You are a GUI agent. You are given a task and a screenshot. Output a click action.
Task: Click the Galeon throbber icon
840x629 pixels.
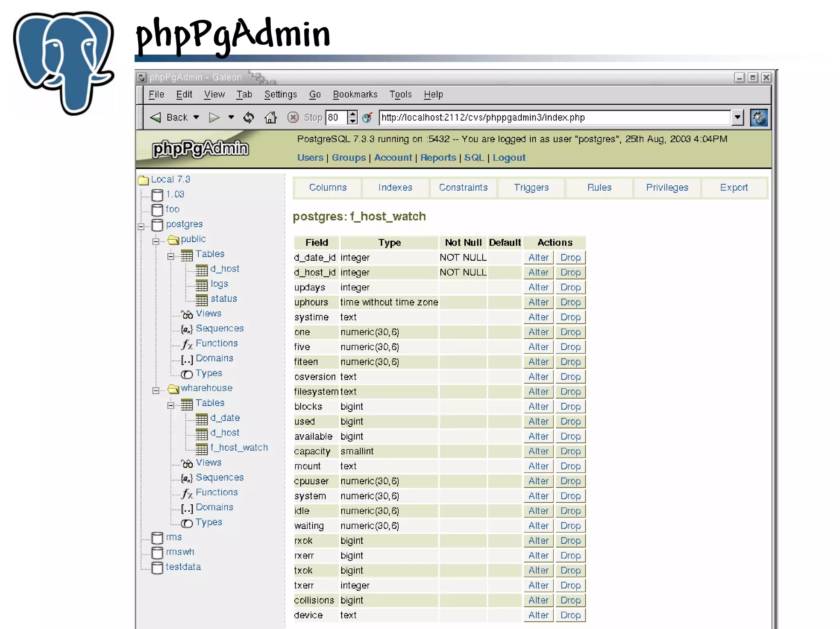[758, 118]
